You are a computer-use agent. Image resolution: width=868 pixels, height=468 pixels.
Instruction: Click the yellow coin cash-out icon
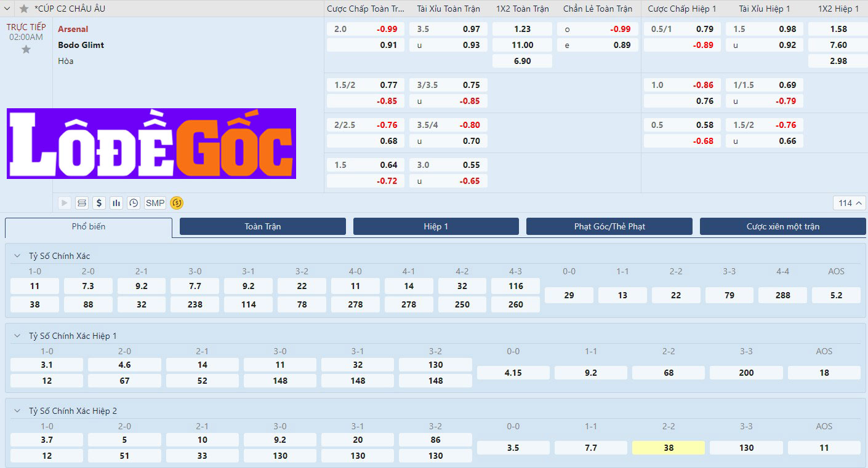tap(177, 203)
